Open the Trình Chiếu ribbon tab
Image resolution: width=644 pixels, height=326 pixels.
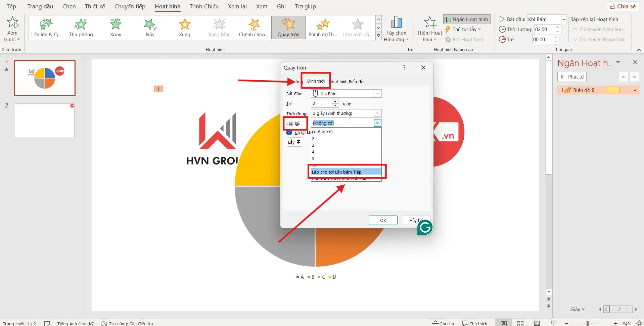click(x=204, y=6)
